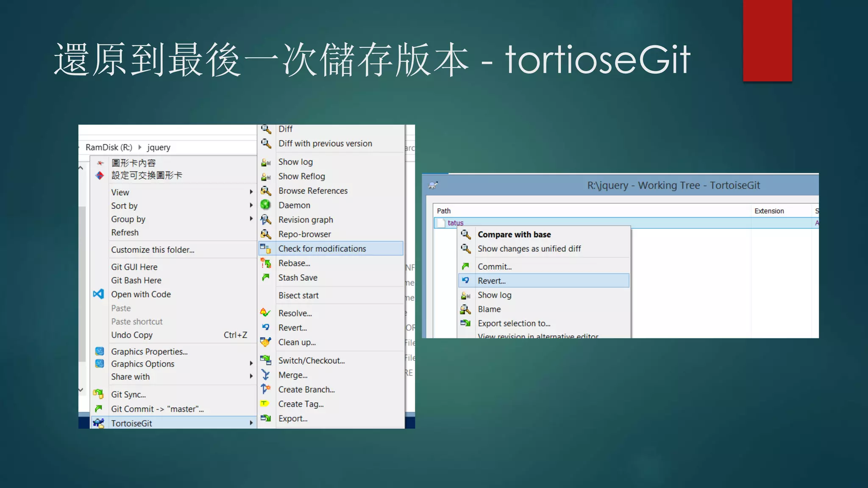Screen dimensions: 868x488
Task: Click the Merge icon
Action: 266,375
